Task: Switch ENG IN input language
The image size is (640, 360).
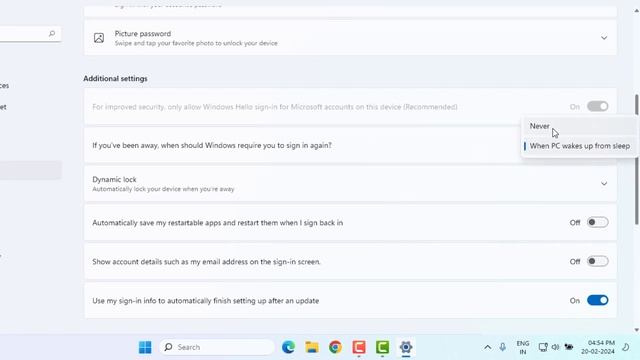Action: point(523,347)
